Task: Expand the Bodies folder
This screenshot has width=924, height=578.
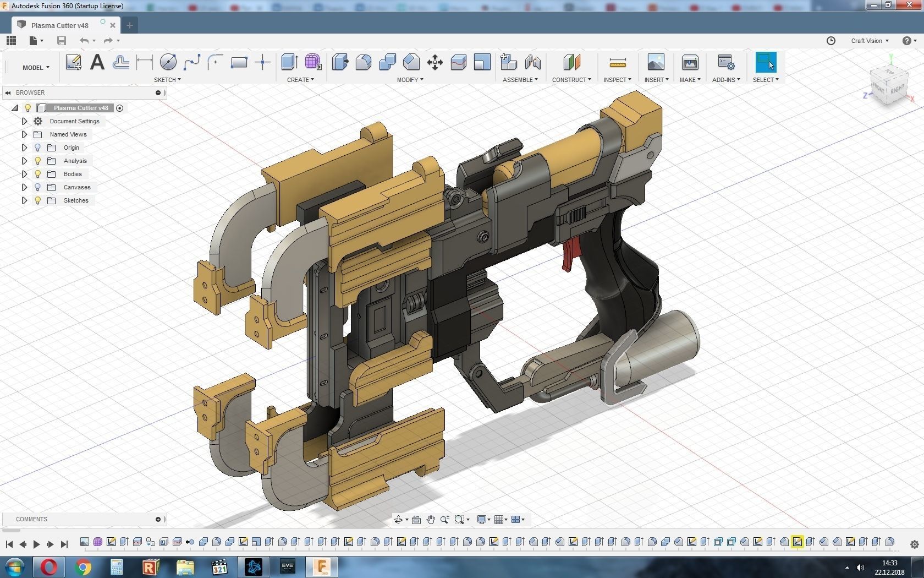Action: 24,174
